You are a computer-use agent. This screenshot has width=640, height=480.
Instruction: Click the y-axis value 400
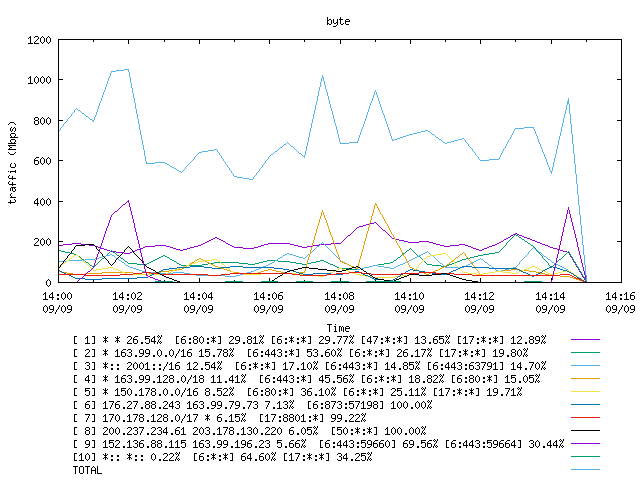coord(42,202)
